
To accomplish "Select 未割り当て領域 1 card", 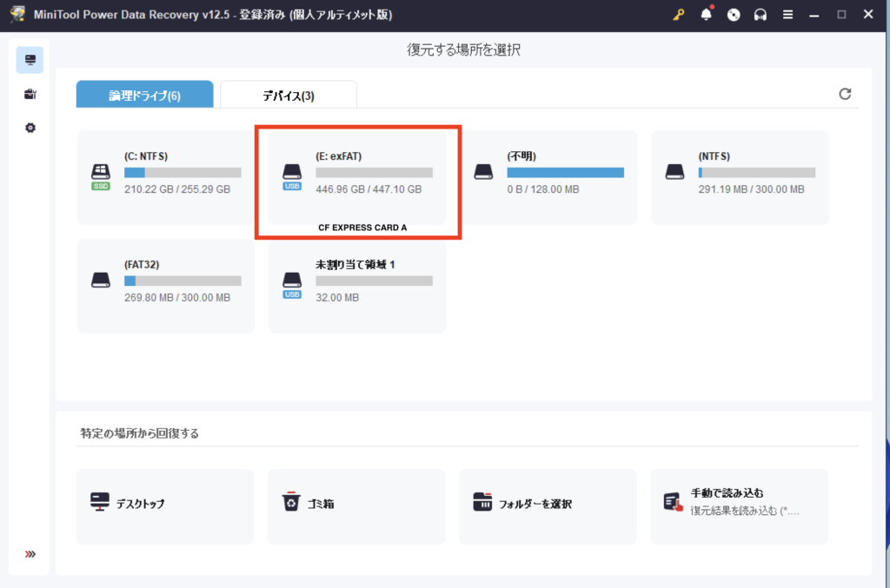I will [357, 286].
